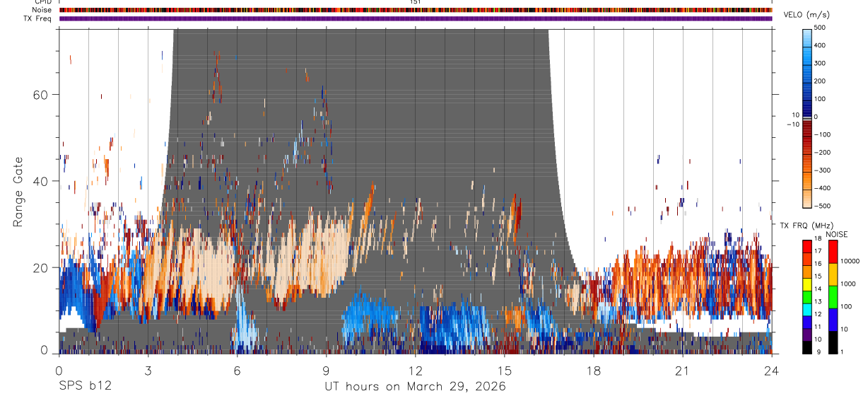The image size is (868, 401).
Task: Click the Noise strip label
Action: coord(42,10)
